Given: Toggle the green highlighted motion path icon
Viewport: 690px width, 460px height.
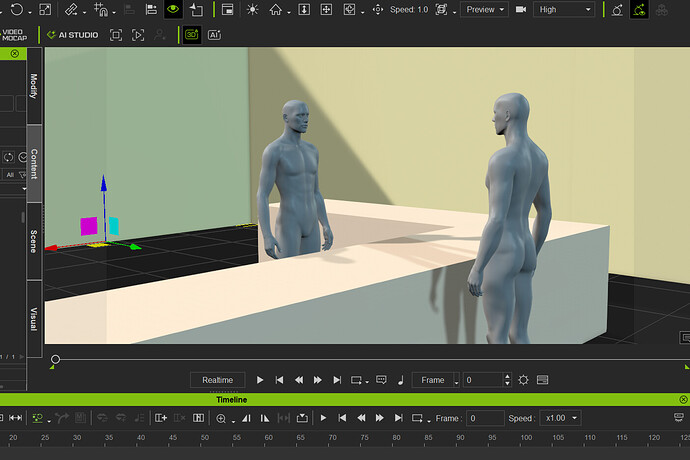Looking at the screenshot, I should tap(639, 9).
